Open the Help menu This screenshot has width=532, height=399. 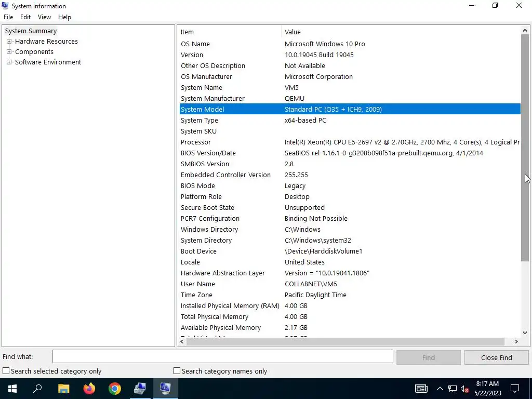click(64, 17)
